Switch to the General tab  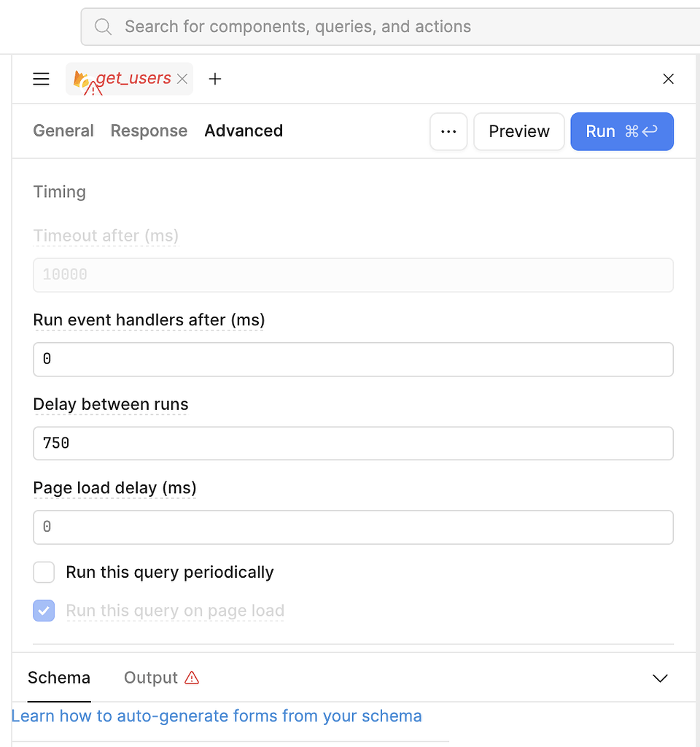pyautogui.click(x=63, y=131)
